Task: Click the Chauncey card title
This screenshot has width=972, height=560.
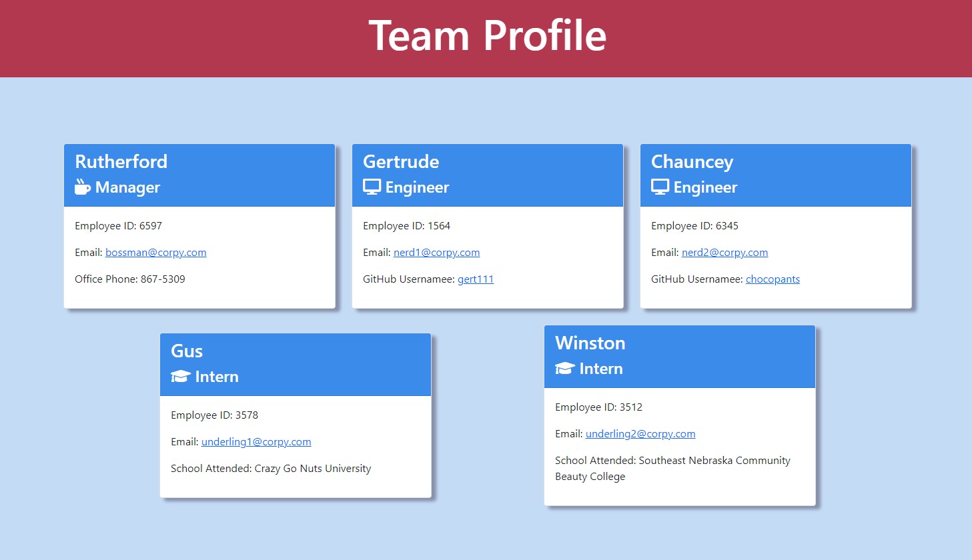Action: 692,161
